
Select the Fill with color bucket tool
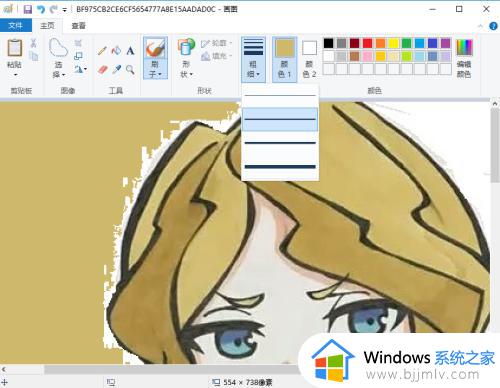click(116, 51)
